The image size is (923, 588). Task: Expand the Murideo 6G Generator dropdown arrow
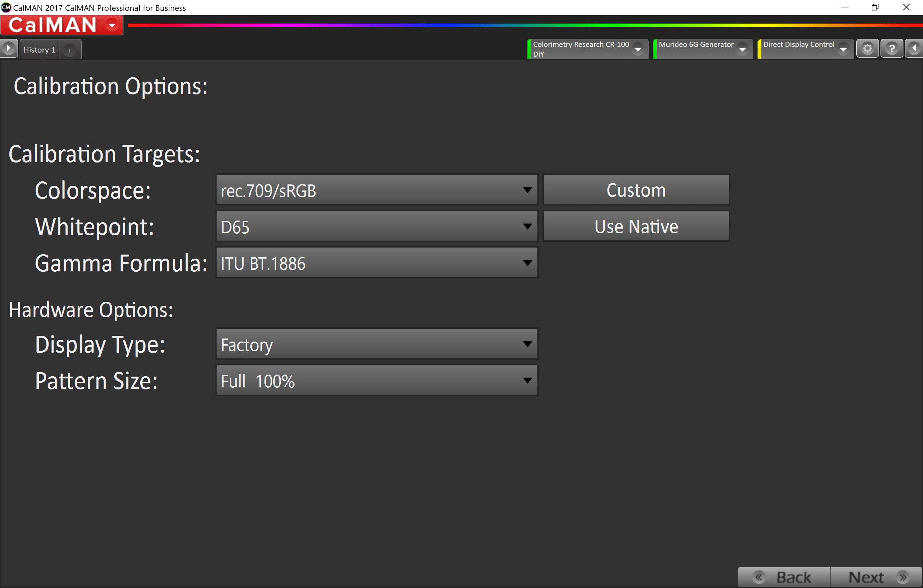743,50
